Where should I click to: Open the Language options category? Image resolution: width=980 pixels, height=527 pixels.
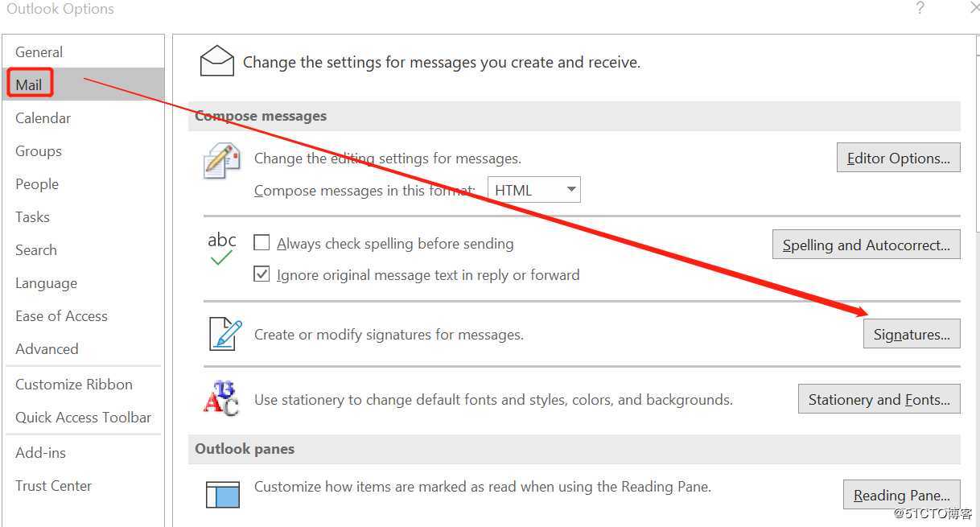click(84, 282)
